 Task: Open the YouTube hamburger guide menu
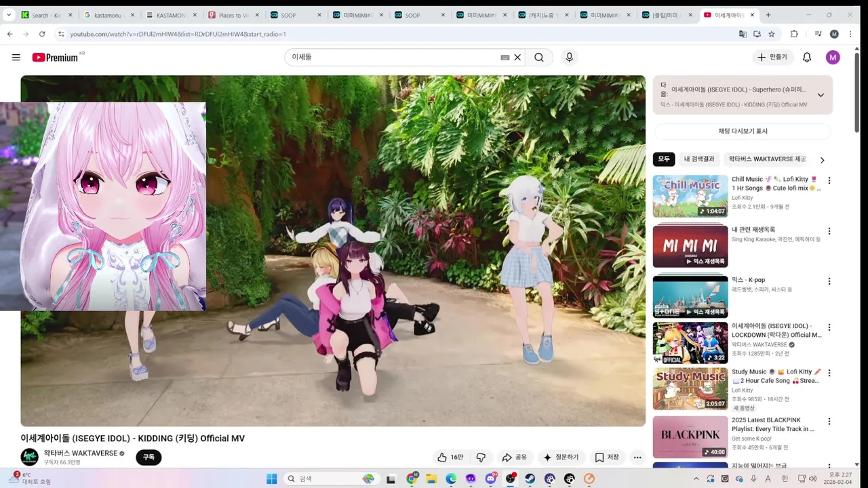[16, 58]
